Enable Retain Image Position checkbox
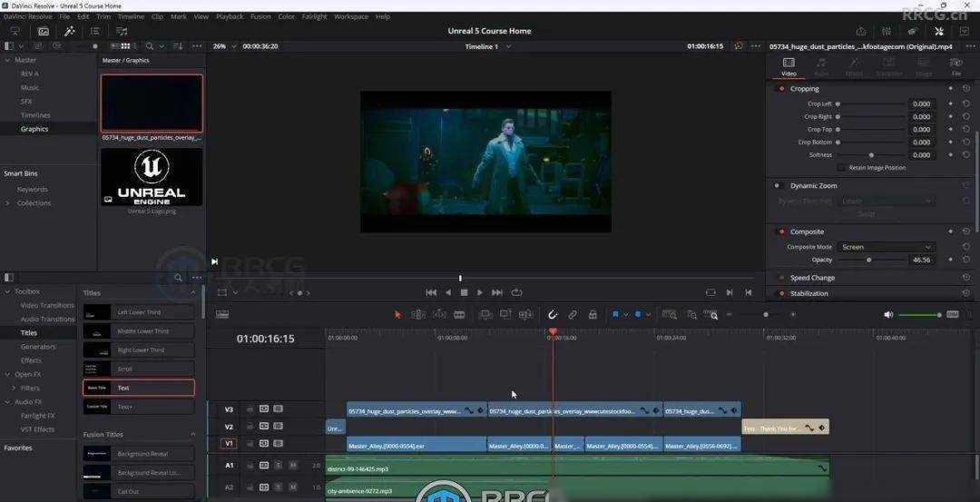This screenshot has width=980, height=502. tap(841, 168)
